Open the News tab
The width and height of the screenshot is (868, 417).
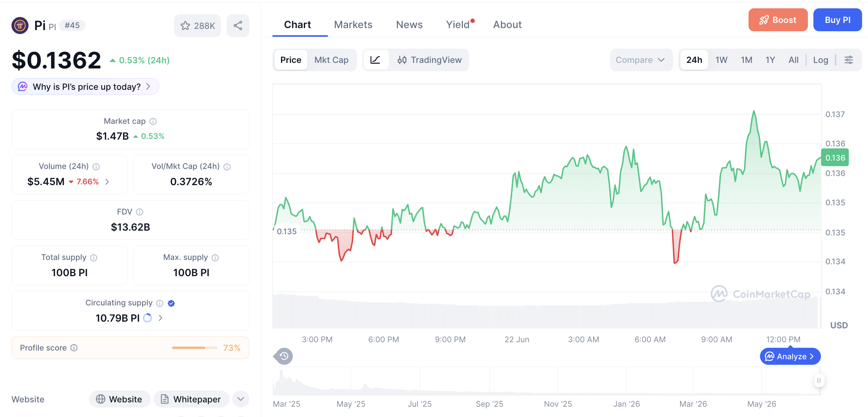click(409, 25)
